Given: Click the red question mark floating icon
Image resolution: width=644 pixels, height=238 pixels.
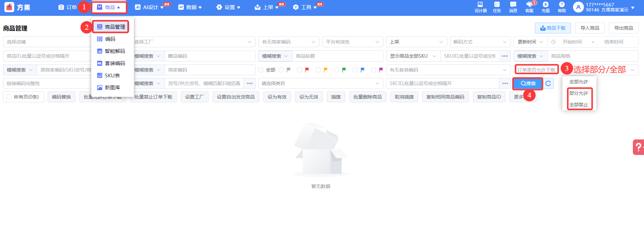Looking at the screenshot, I should click(638, 147).
